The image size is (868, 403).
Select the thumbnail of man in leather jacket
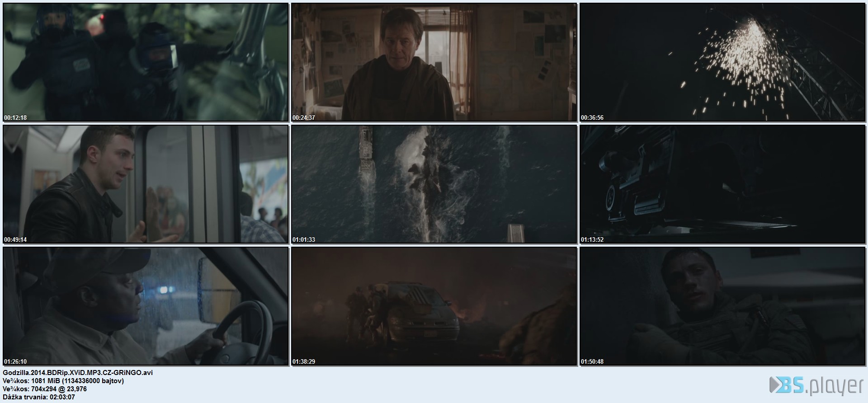(146, 184)
